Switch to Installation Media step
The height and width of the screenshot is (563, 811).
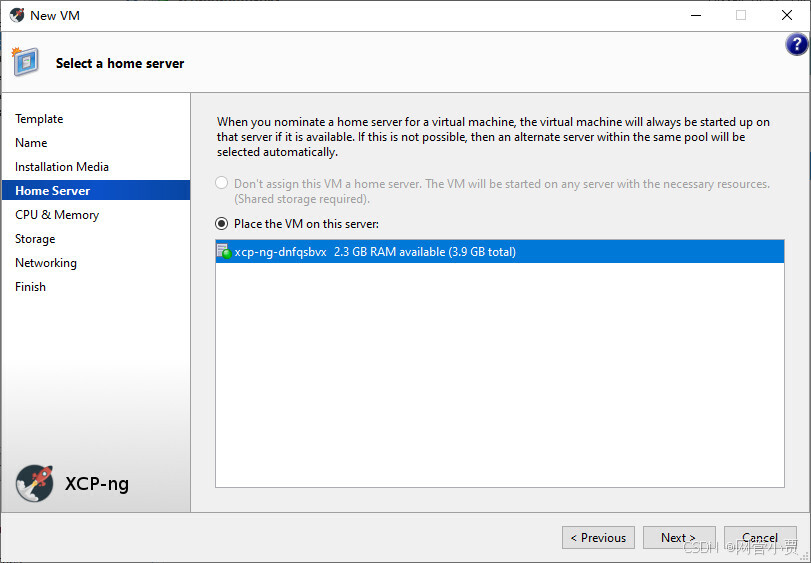(x=62, y=166)
